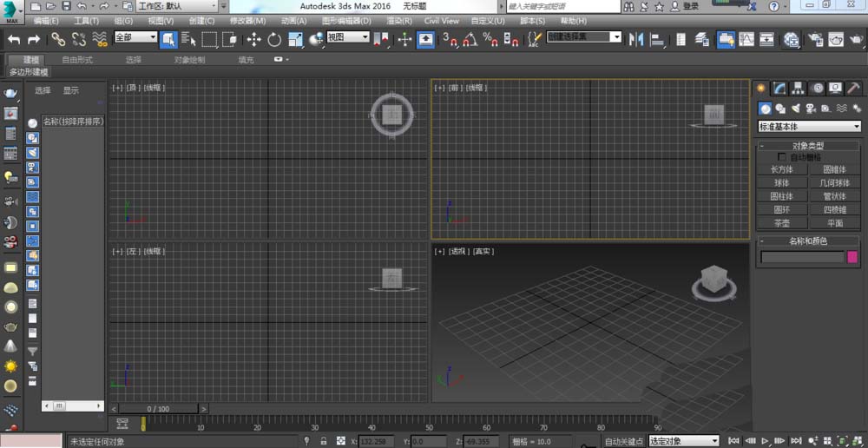Click the Play Animation button

pos(765,441)
